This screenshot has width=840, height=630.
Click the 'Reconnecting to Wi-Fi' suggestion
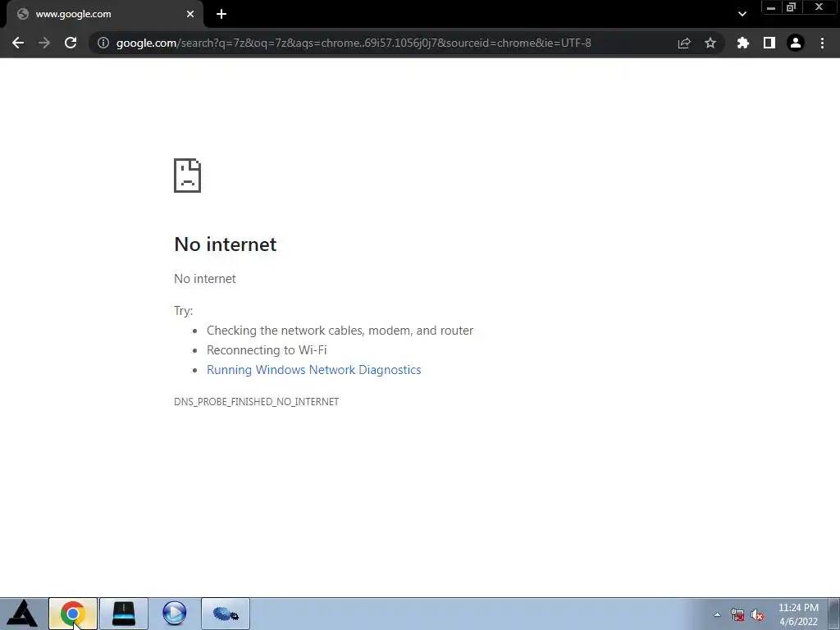click(x=267, y=350)
